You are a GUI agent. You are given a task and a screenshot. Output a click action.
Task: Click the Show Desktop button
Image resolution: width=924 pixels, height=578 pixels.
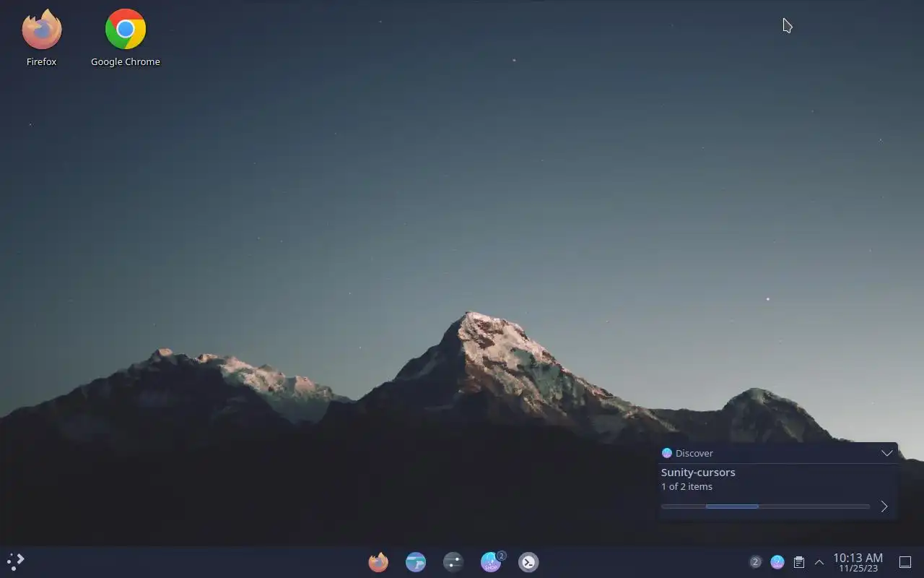(x=905, y=562)
